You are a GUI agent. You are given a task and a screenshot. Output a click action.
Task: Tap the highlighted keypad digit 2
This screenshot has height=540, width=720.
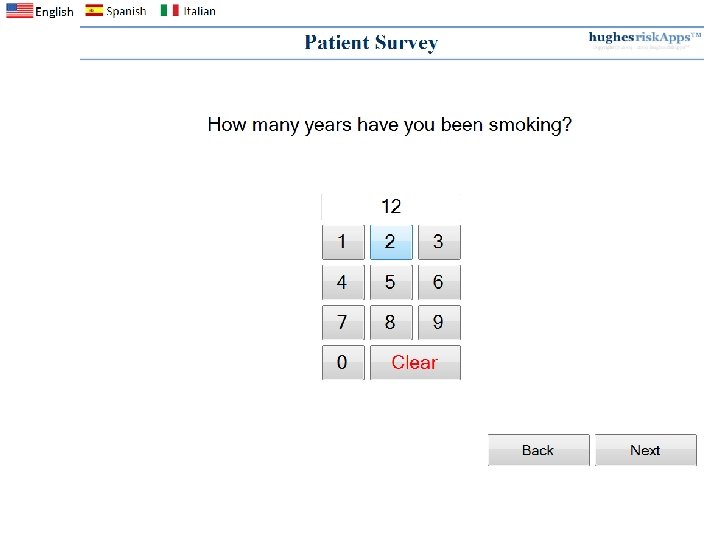coord(391,242)
